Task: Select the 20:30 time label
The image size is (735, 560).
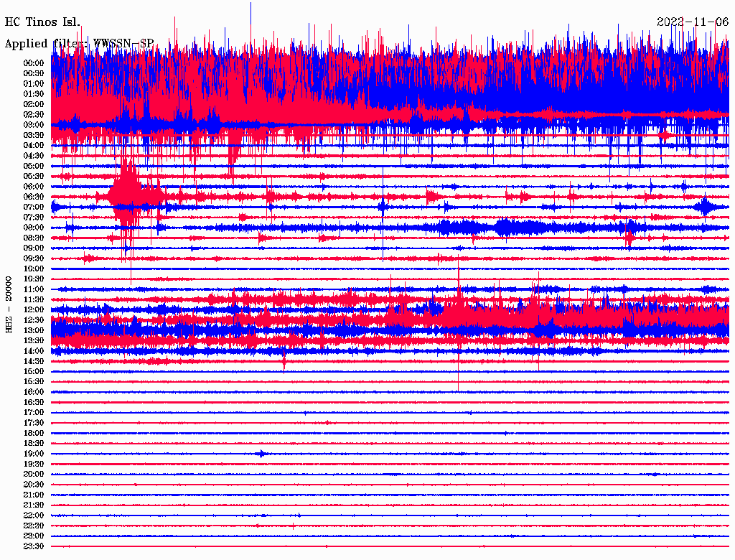Action: point(34,485)
